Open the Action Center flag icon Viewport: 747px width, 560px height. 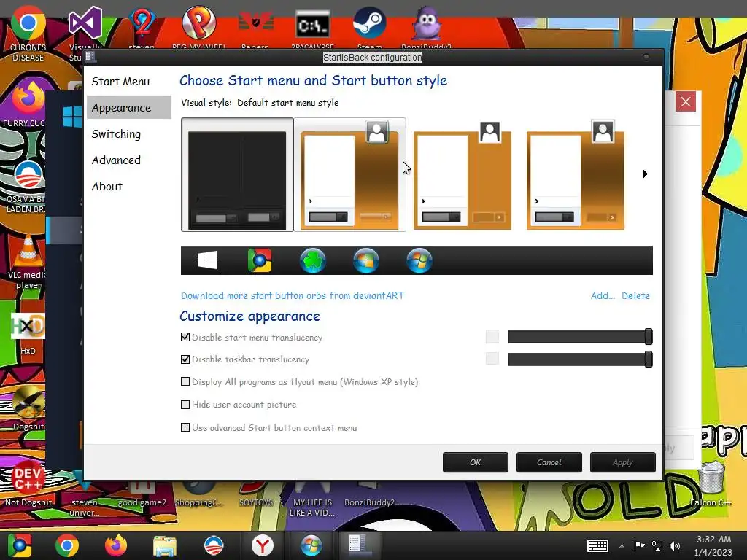tap(639, 545)
